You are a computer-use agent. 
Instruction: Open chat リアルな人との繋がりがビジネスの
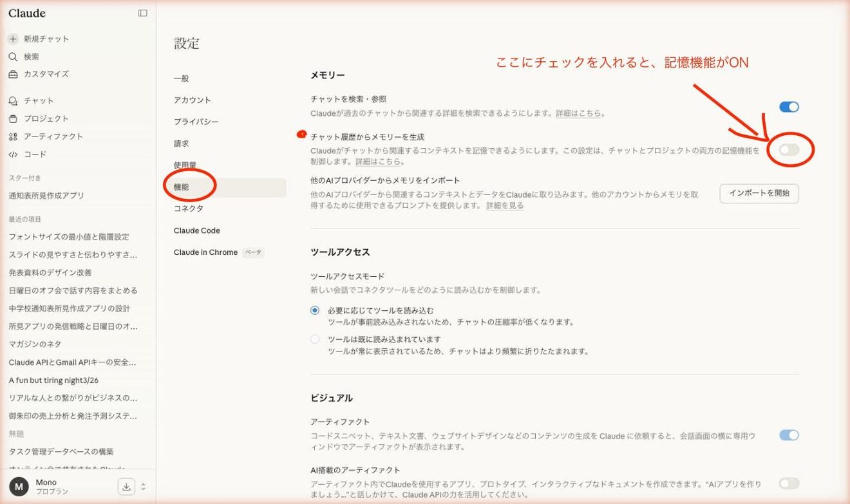click(73, 398)
